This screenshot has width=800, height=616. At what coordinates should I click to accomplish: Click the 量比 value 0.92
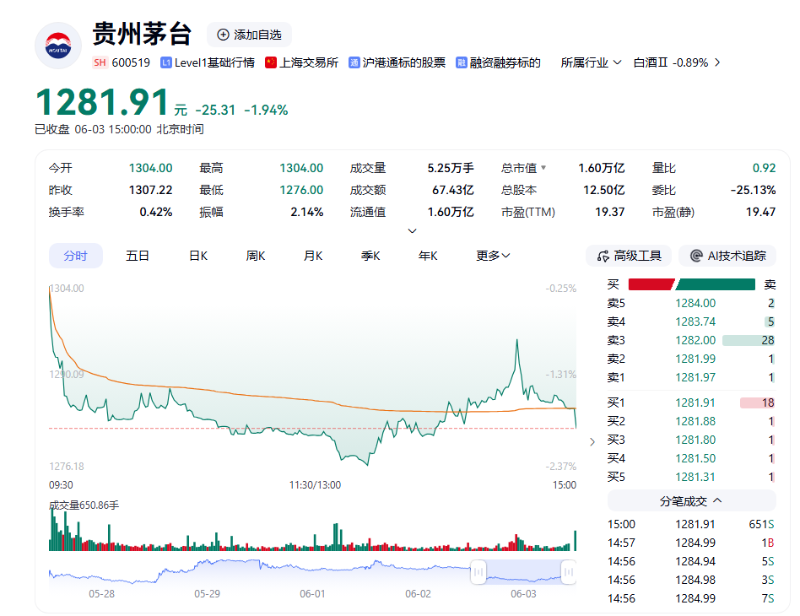point(764,168)
